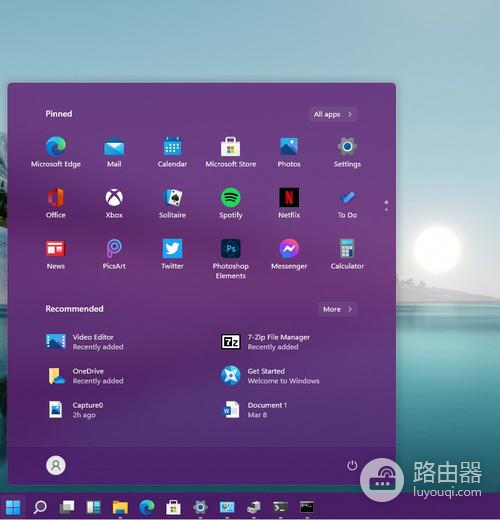
Task: Open File Explorer from the taskbar
Action: coord(120,507)
